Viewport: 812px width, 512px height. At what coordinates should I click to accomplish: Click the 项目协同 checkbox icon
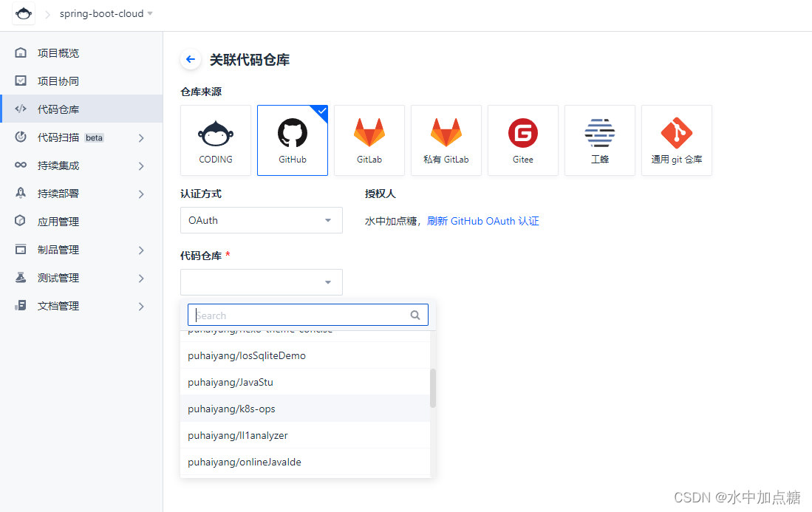[x=21, y=81]
